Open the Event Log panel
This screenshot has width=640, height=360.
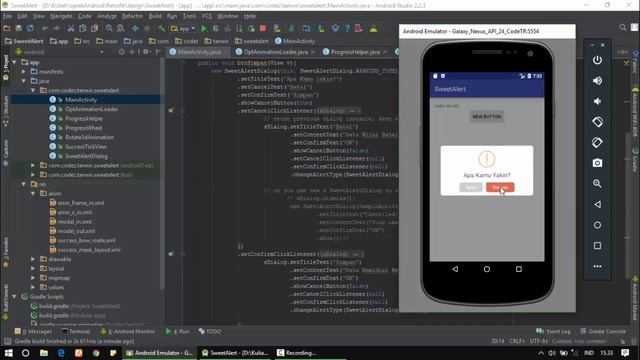(553, 331)
